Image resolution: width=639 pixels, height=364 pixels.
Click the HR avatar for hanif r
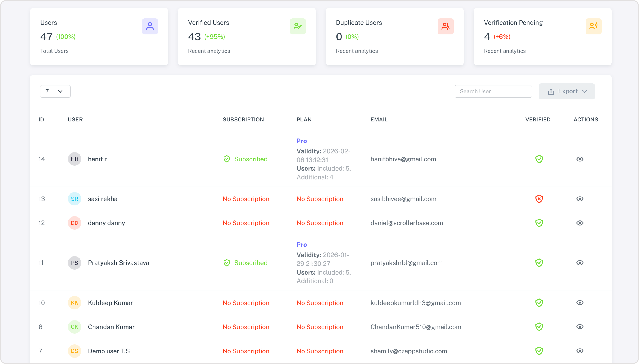[x=74, y=159]
